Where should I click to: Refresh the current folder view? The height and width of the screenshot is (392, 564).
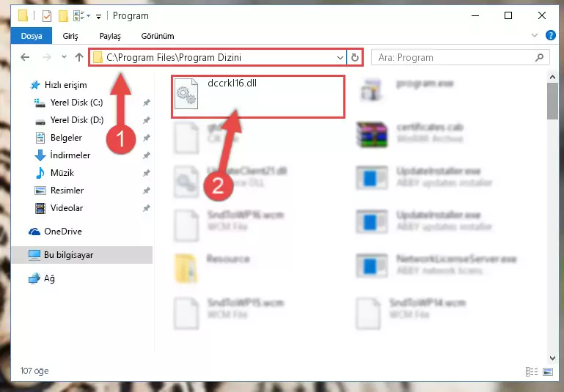pos(355,57)
